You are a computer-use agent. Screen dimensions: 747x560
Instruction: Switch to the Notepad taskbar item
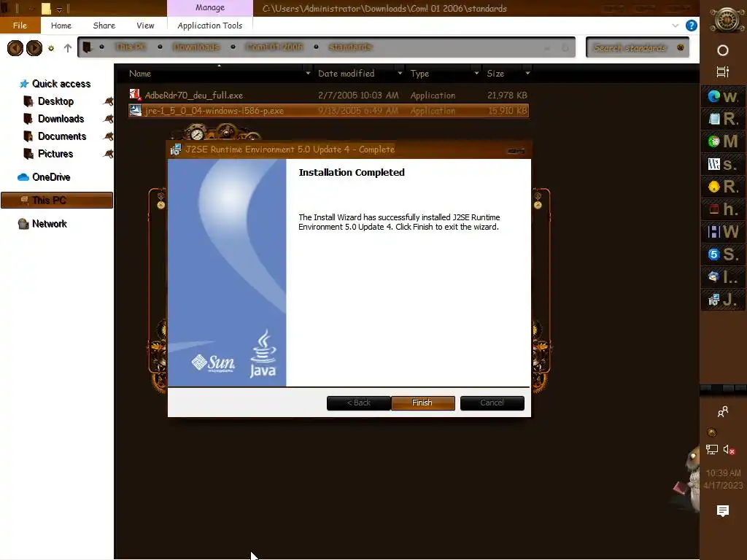click(x=723, y=119)
